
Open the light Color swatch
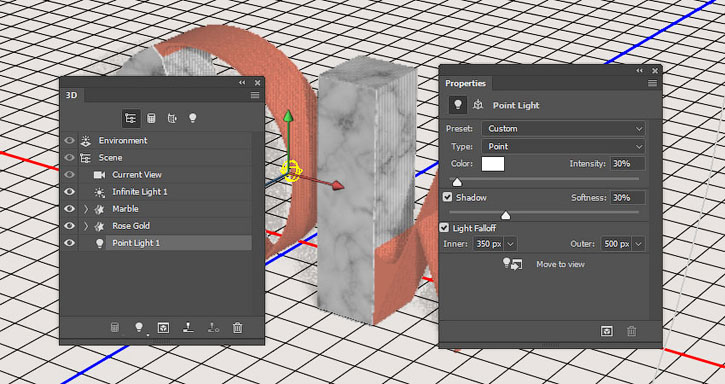pyautogui.click(x=493, y=164)
